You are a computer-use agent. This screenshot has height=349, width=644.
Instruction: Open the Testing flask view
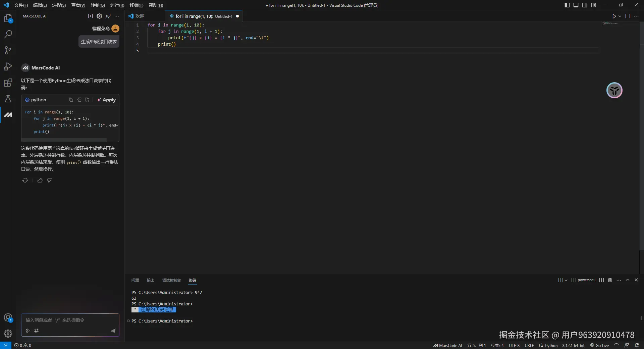8,99
